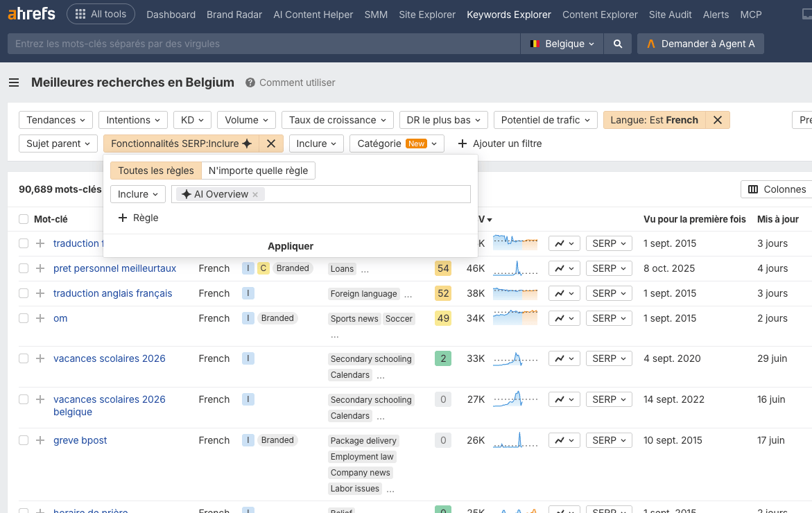Click plus icon next to om
The height and width of the screenshot is (513, 812).
pyautogui.click(x=40, y=318)
